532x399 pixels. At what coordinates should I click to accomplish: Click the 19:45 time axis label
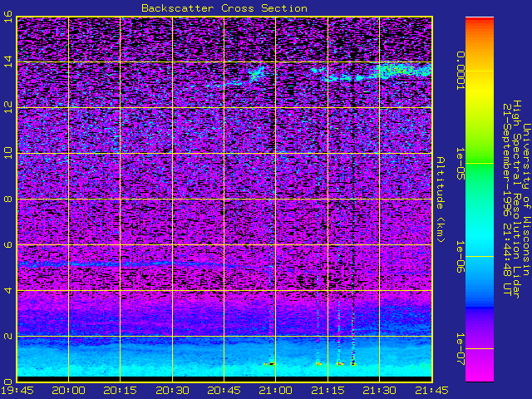(x=17, y=391)
